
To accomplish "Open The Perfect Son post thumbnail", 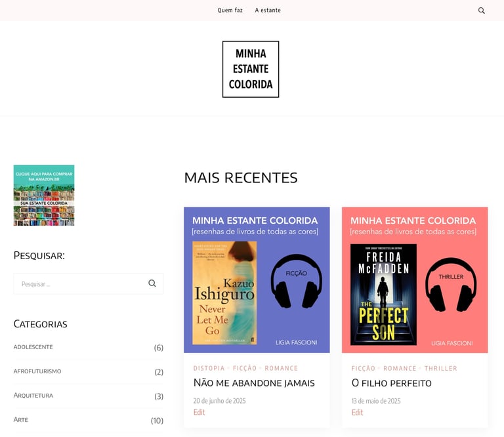I will (x=415, y=280).
